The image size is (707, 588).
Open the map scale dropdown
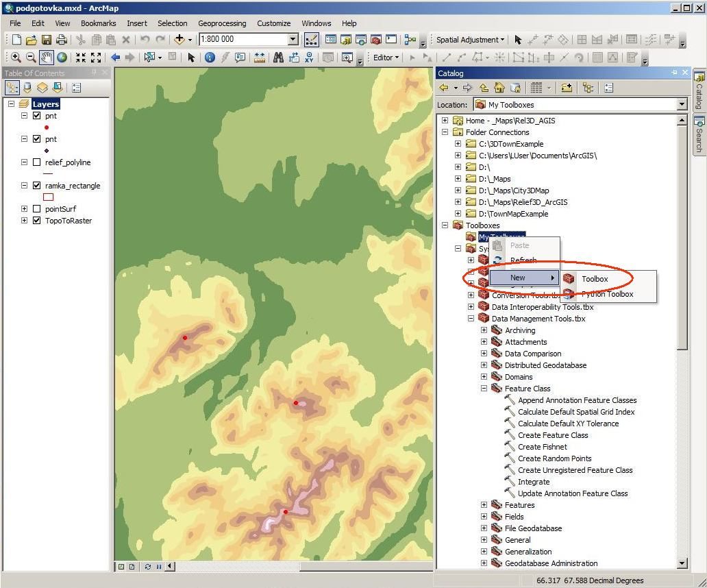[293, 39]
